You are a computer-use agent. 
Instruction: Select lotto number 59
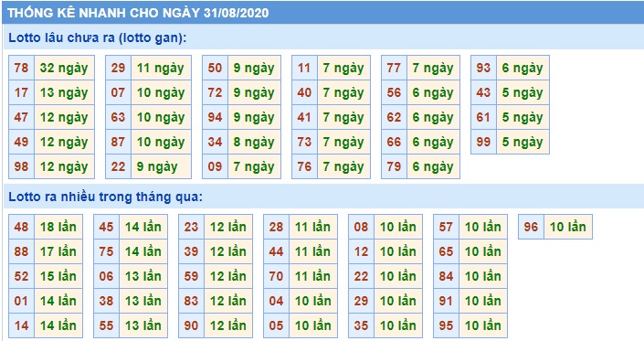pyautogui.click(x=192, y=276)
